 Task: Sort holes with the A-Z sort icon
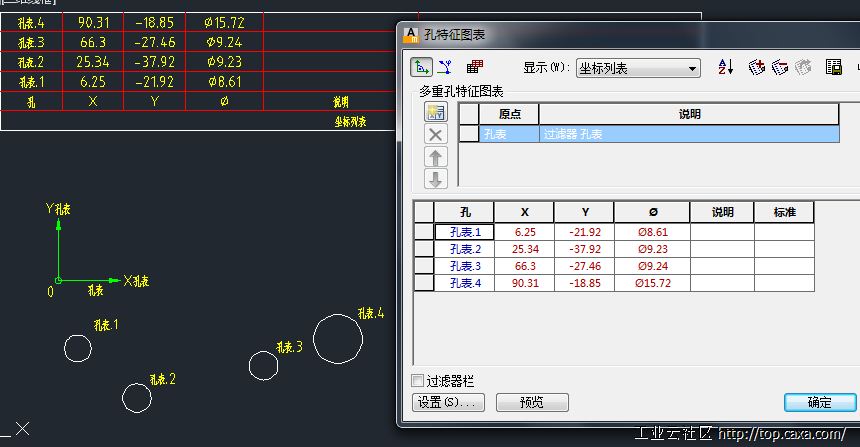[x=726, y=68]
